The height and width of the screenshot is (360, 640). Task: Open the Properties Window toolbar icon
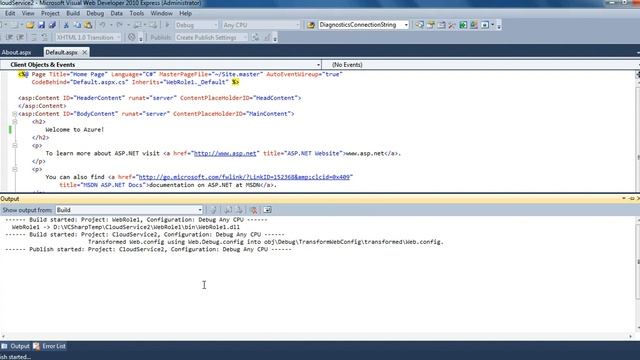pyautogui.click(x=431, y=25)
